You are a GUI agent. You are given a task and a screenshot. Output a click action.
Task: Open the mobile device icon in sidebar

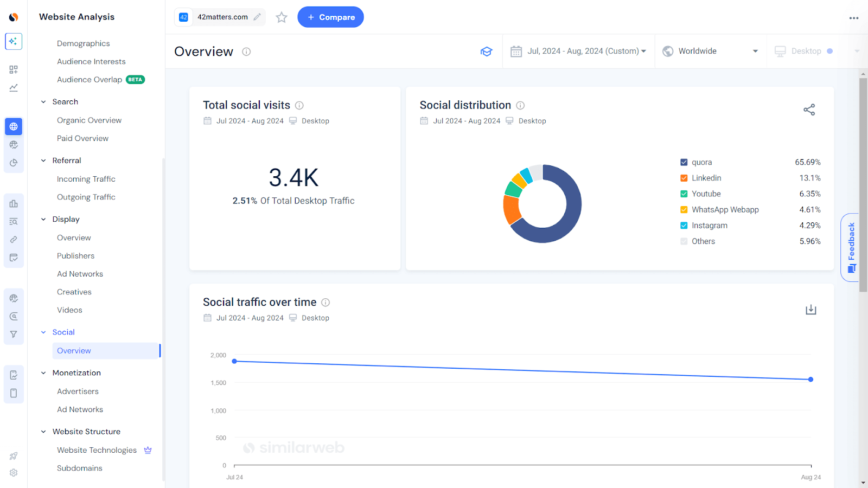[x=14, y=393]
